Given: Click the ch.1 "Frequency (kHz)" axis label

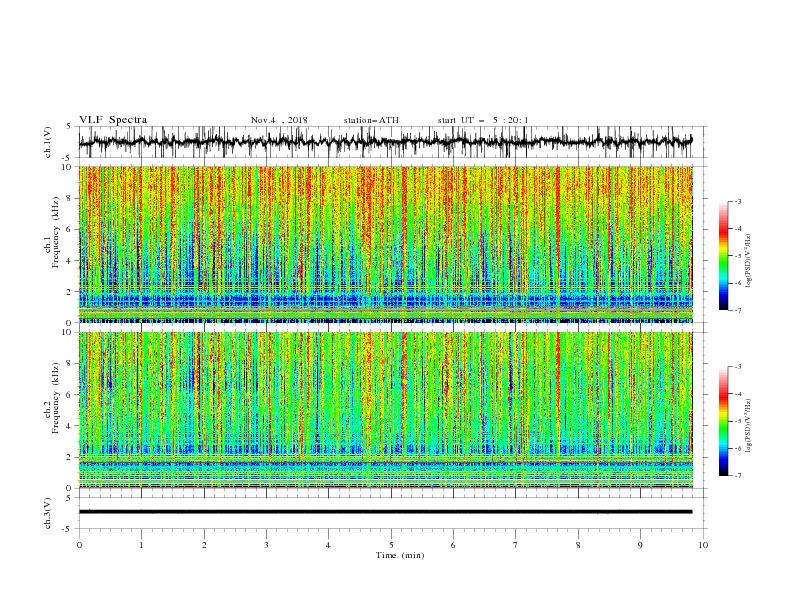Looking at the screenshot, I should click(x=56, y=230).
